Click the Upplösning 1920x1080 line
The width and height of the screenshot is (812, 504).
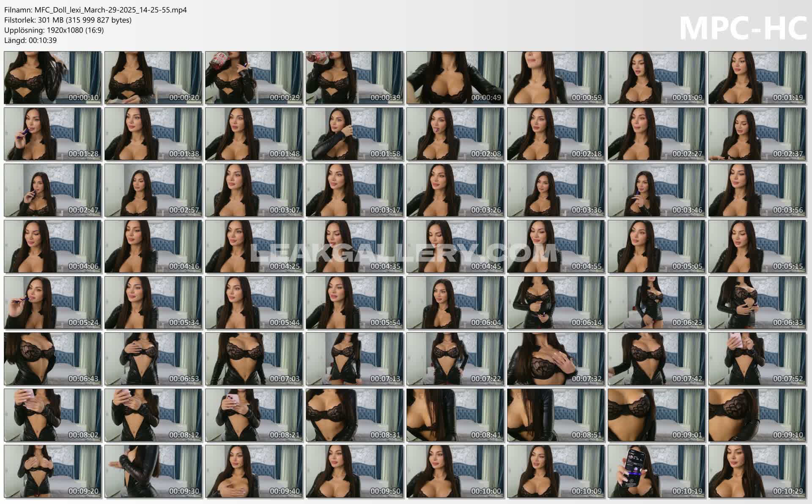(54, 30)
